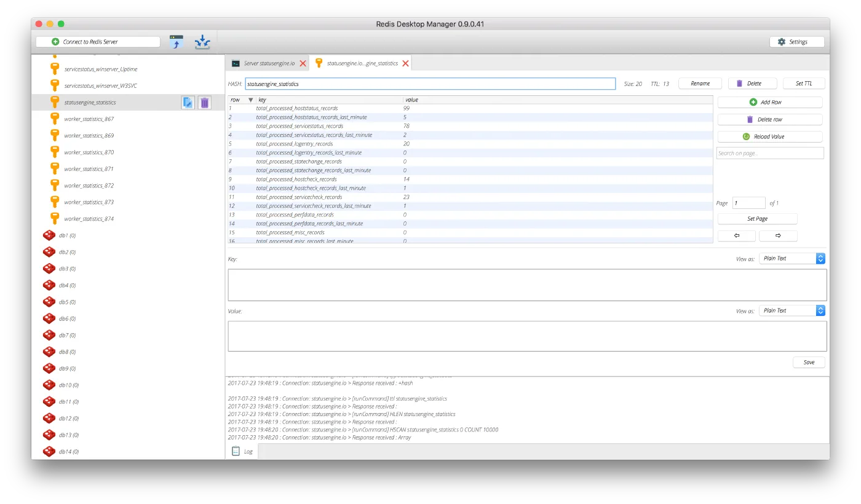Select key icon for servicestatus_winserver_W3SVC

55,85
